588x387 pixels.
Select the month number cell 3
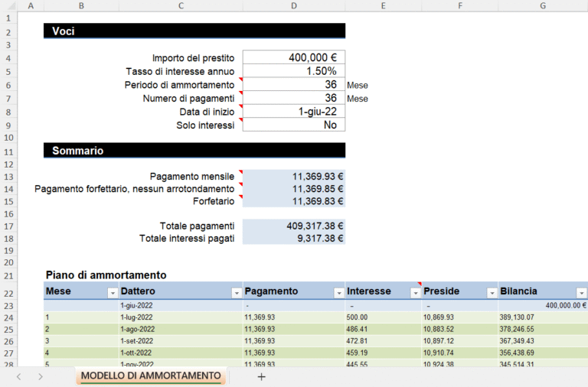point(81,341)
